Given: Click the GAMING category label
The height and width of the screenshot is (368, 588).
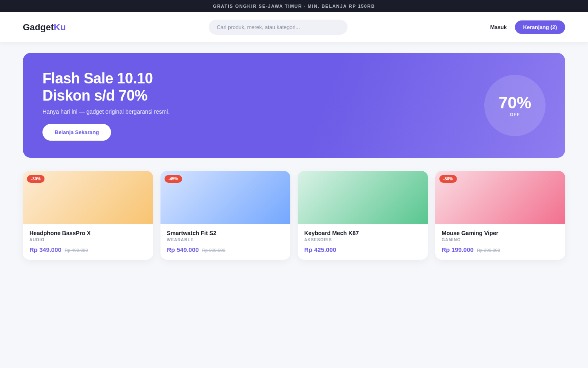Looking at the screenshot, I should [x=451, y=240].
